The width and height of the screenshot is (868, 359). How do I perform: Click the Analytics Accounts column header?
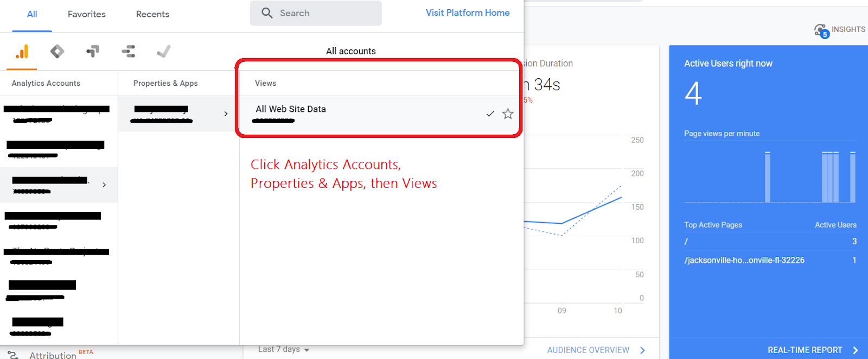click(x=46, y=83)
